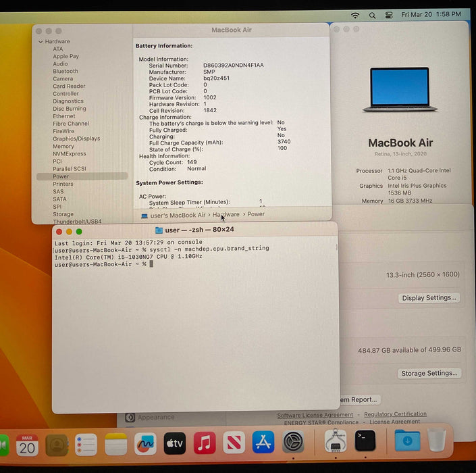Click the FaceTime icon in Dock
Screen dimensions: 476x473
pyautogui.click(x=3, y=445)
